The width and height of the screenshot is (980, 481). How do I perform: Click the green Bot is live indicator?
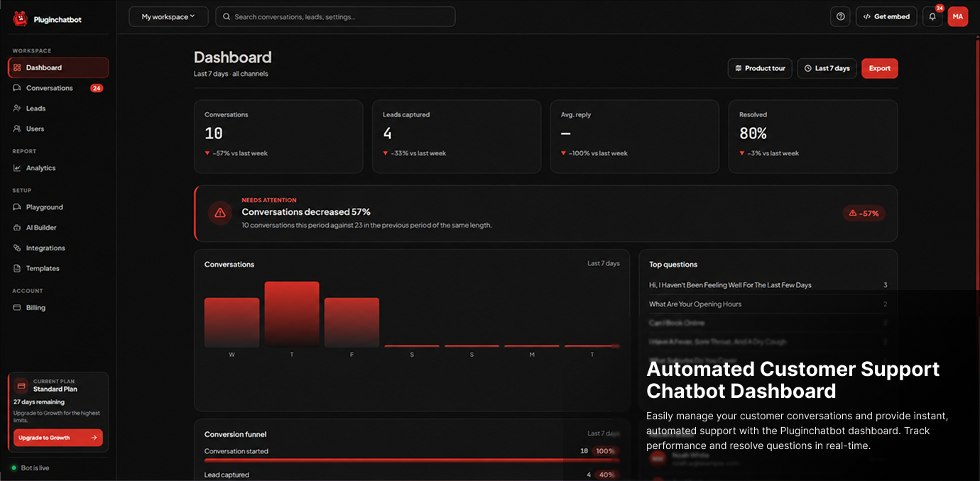(13, 468)
